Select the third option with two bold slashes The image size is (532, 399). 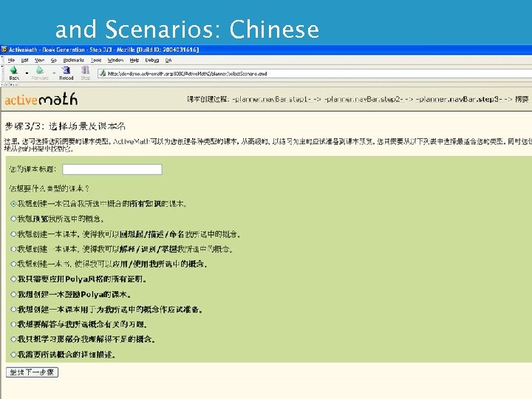13,234
